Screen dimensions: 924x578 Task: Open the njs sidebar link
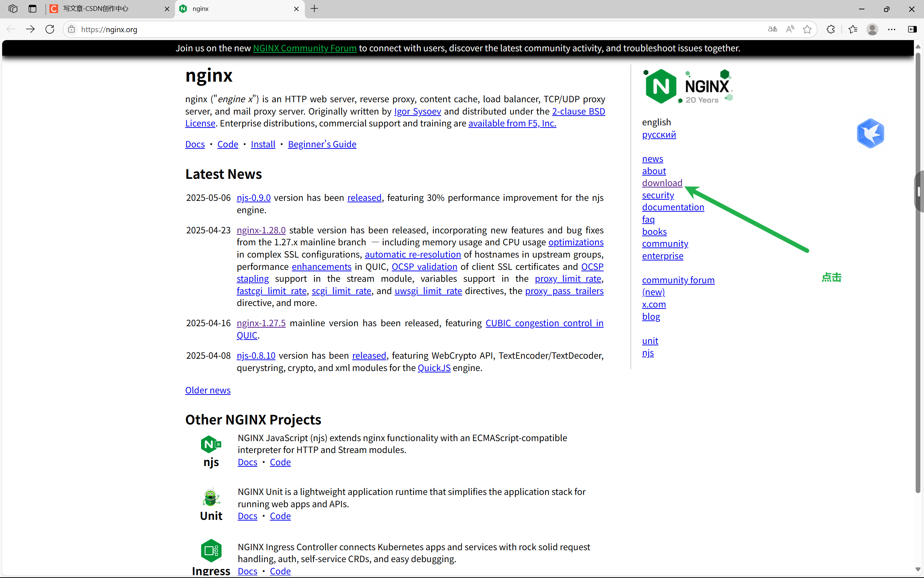[648, 353]
